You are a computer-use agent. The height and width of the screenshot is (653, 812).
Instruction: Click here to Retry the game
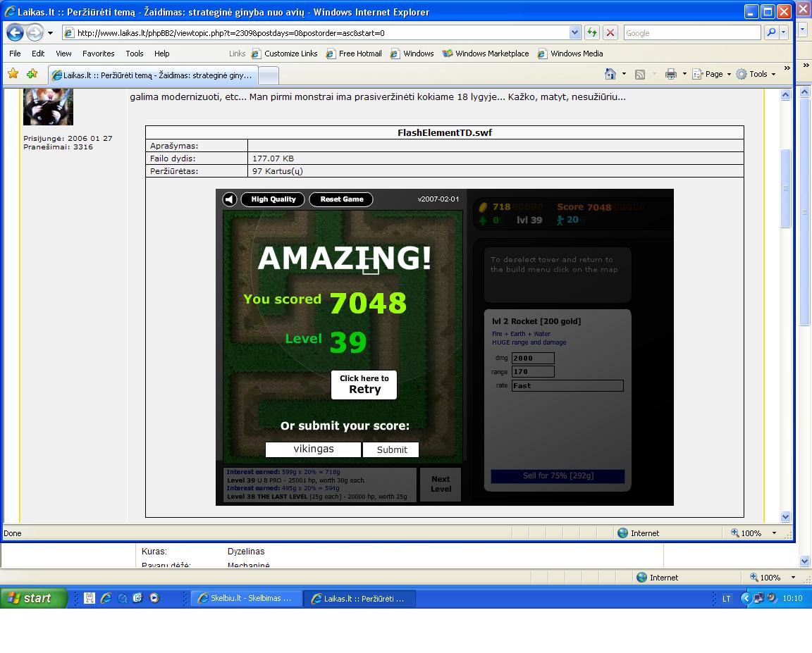tap(364, 385)
